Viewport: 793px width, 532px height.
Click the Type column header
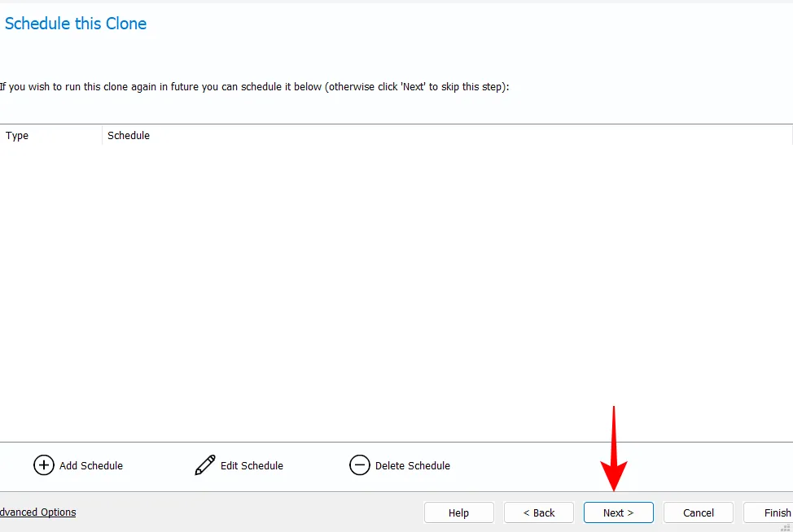click(50, 135)
